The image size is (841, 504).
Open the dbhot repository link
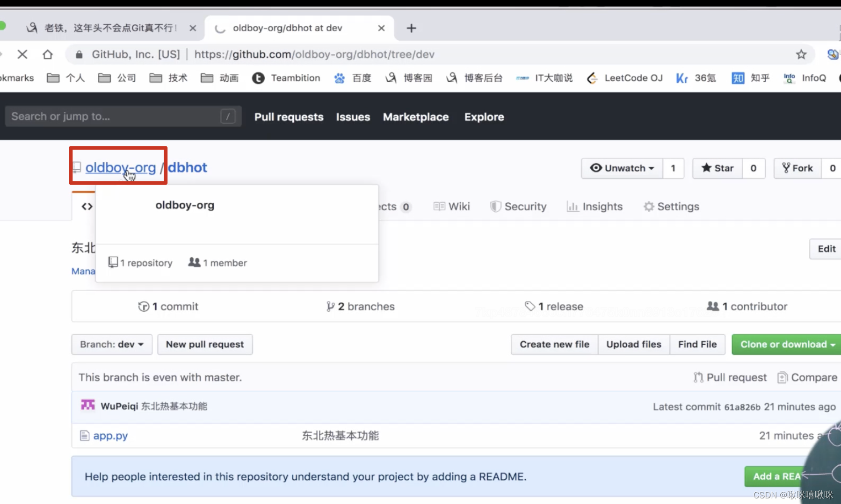187,167
